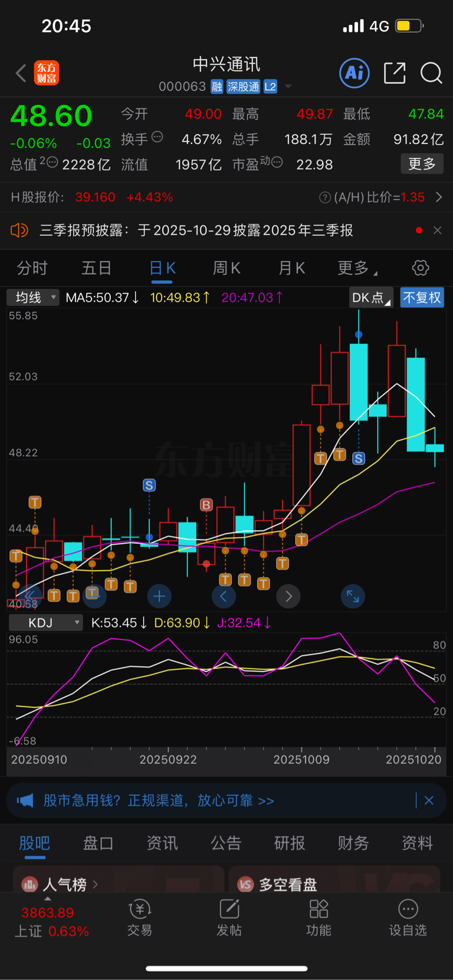The width and height of the screenshot is (453, 980).
Task: Tap the plus zoom-in chart button
Action: click(x=159, y=597)
